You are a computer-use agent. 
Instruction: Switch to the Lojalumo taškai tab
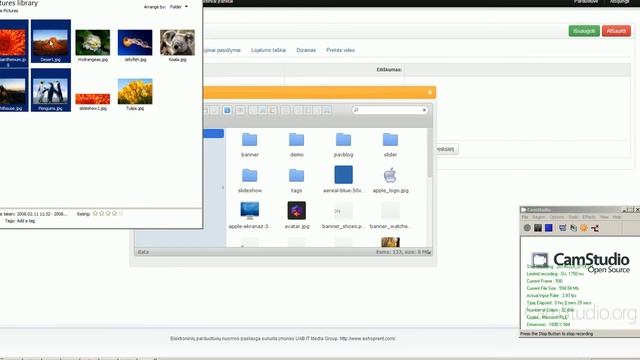pyautogui.click(x=268, y=50)
